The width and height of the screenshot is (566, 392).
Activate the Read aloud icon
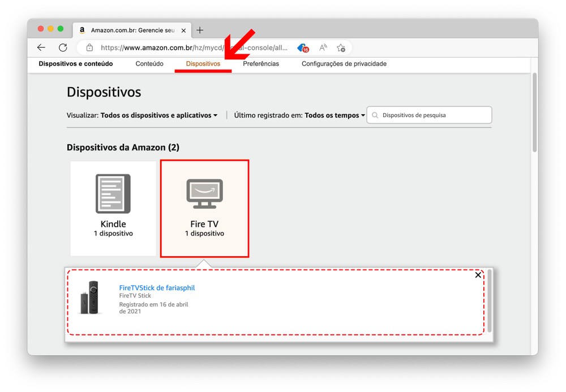pyautogui.click(x=323, y=48)
